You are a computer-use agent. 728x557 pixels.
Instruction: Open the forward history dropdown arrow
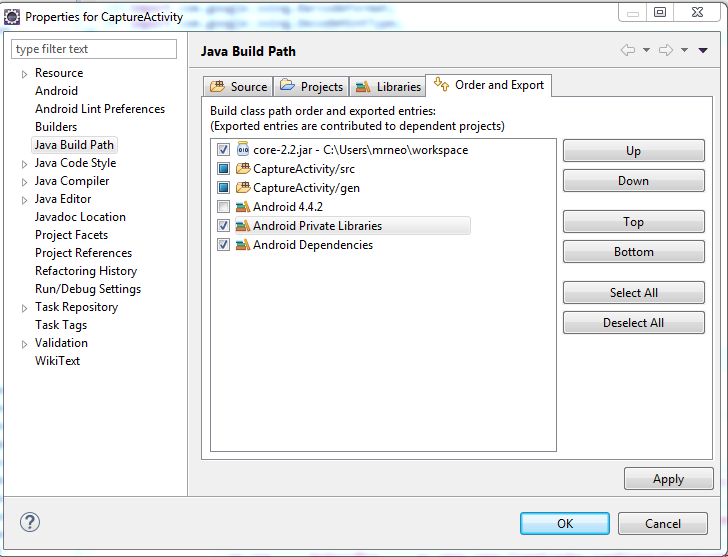coord(684,50)
